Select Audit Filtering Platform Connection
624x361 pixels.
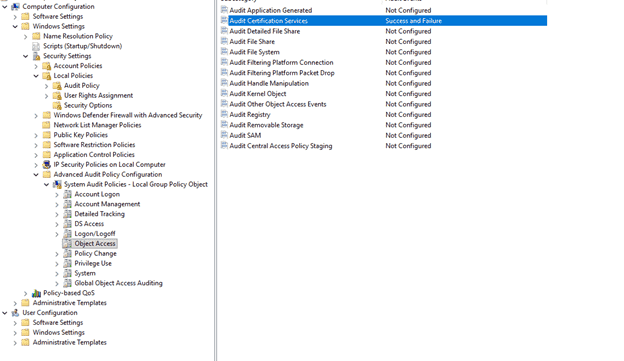pyautogui.click(x=281, y=62)
